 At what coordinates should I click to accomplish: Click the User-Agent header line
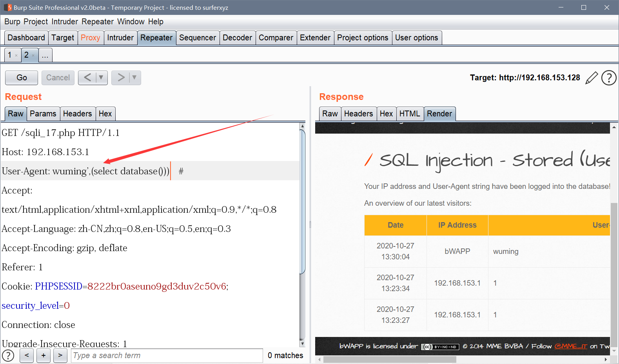[x=150, y=171]
